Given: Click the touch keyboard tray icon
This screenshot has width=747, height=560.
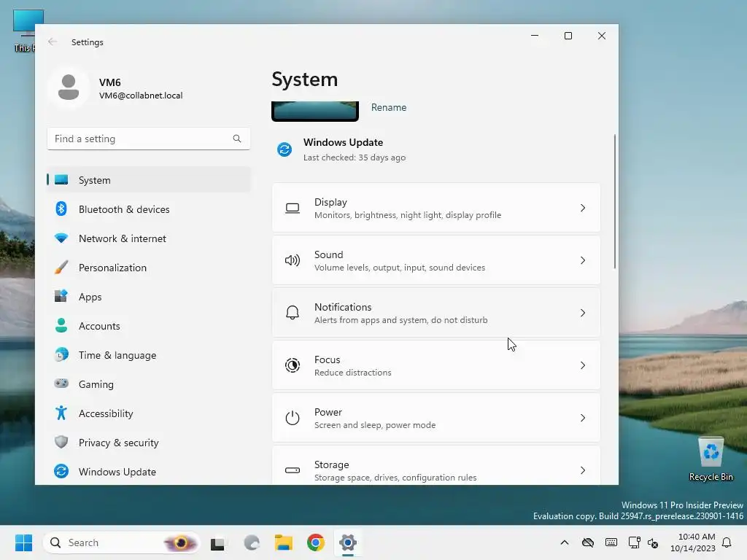Looking at the screenshot, I should tap(611, 542).
